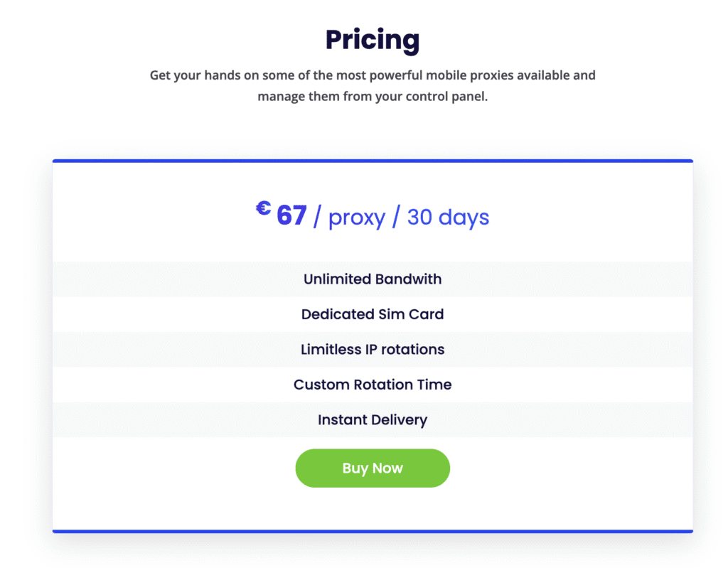Click the blue bottom border of pricing card

click(373, 531)
